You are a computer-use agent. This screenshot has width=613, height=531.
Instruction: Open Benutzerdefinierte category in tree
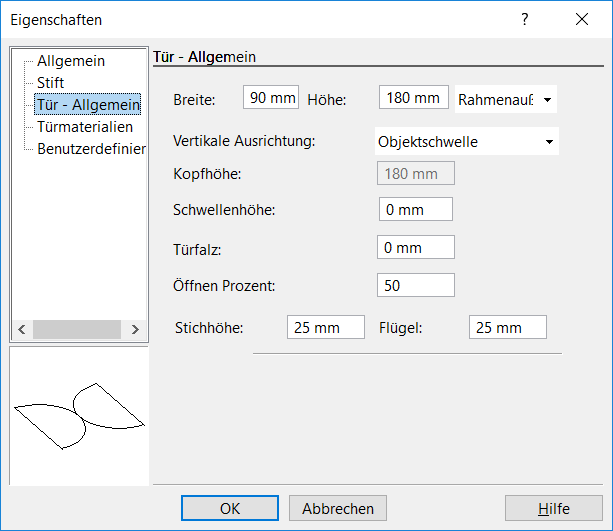[x=91, y=149]
